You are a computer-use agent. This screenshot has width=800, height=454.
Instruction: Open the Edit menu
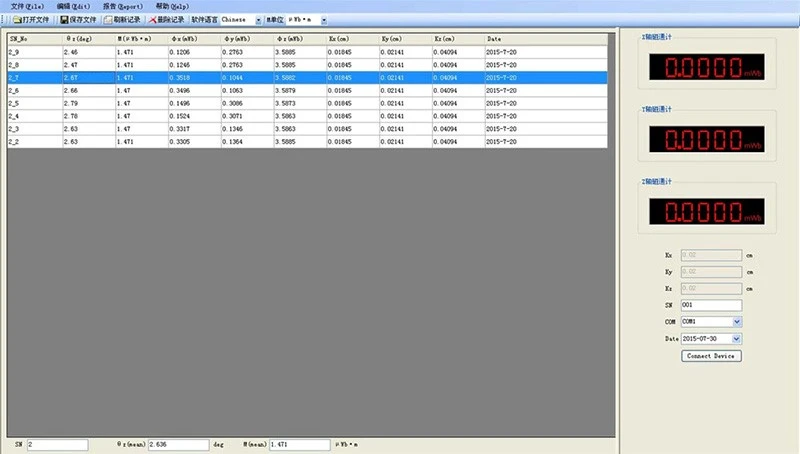[x=73, y=6]
